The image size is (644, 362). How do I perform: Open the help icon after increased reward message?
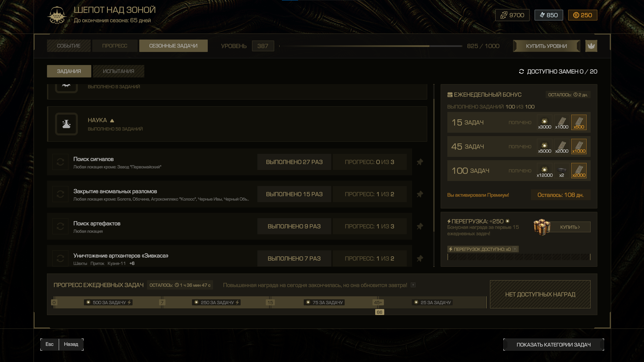click(x=413, y=285)
